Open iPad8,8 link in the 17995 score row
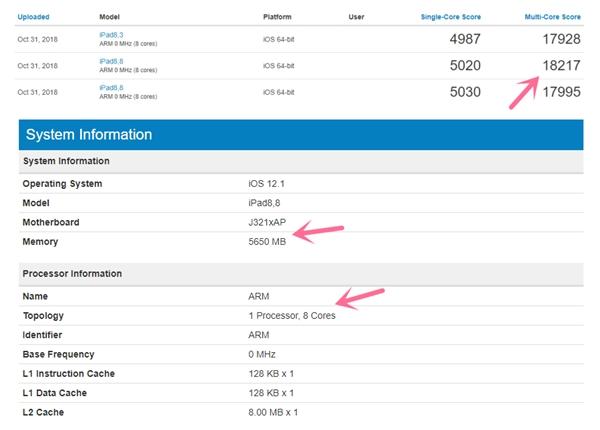 (111, 87)
